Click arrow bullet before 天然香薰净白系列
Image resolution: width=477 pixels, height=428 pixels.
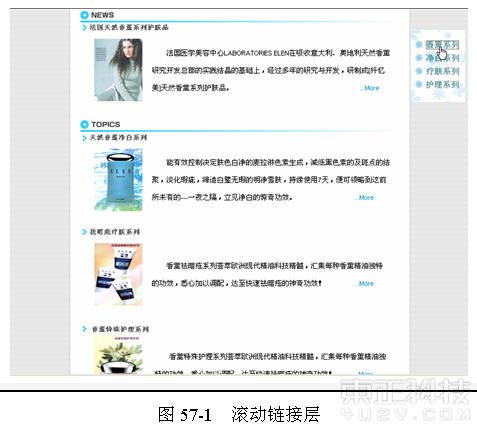(x=84, y=138)
